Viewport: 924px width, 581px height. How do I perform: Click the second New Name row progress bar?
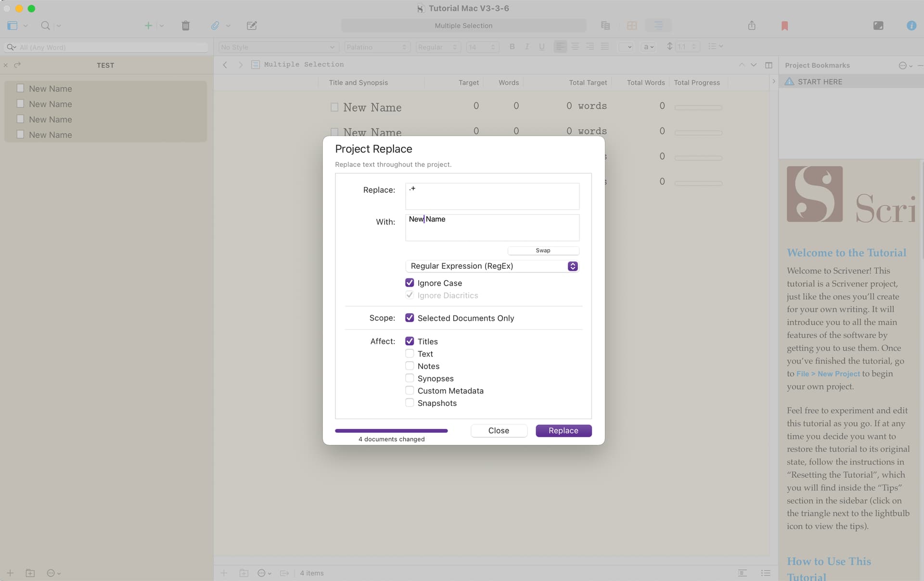[x=698, y=132]
